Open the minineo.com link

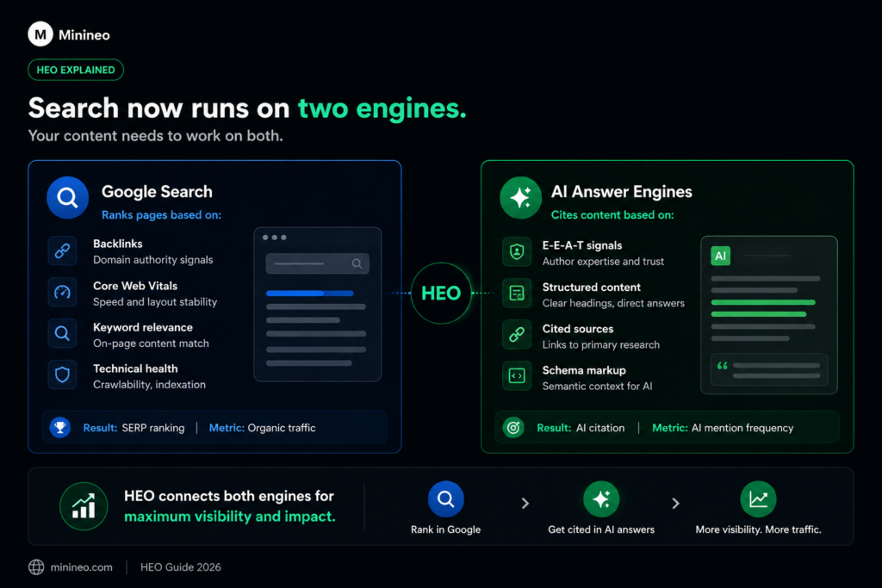82,567
